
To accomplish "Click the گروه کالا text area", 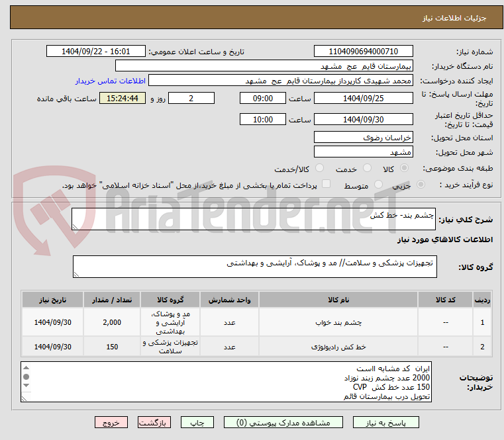I will coord(254,267).
